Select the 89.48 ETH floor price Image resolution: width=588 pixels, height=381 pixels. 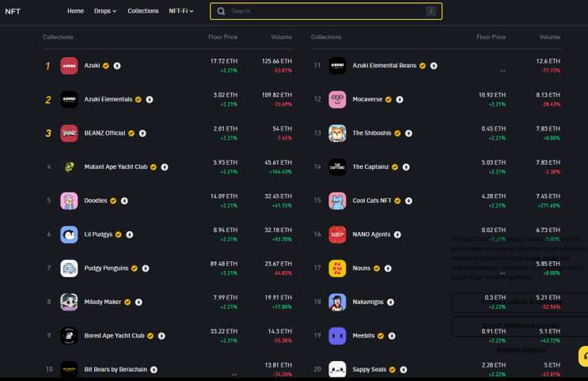223,264
